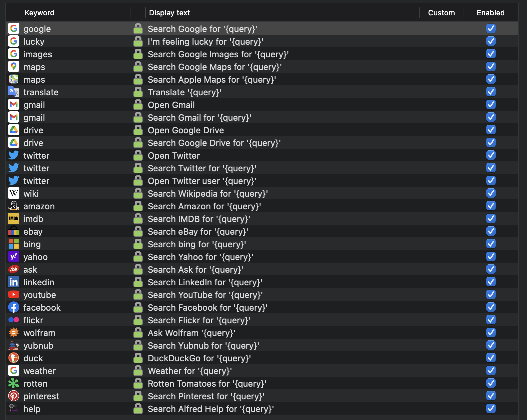Click the DuckDuckGo icon
Viewport: 527px width, 420px height.
14,358
